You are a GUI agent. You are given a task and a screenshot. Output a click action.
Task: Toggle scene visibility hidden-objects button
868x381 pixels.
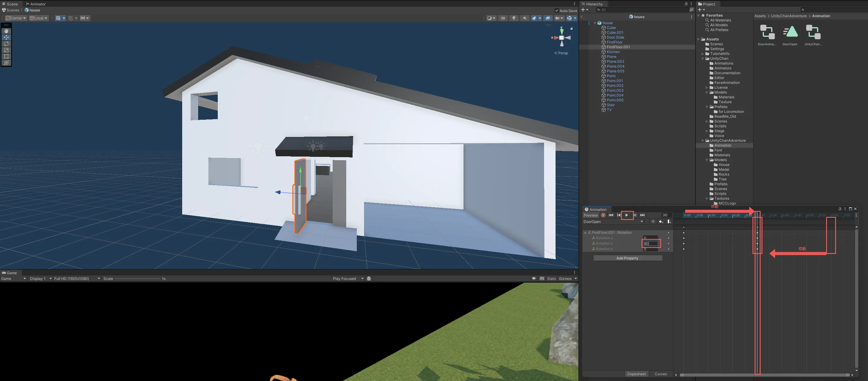coord(548,18)
